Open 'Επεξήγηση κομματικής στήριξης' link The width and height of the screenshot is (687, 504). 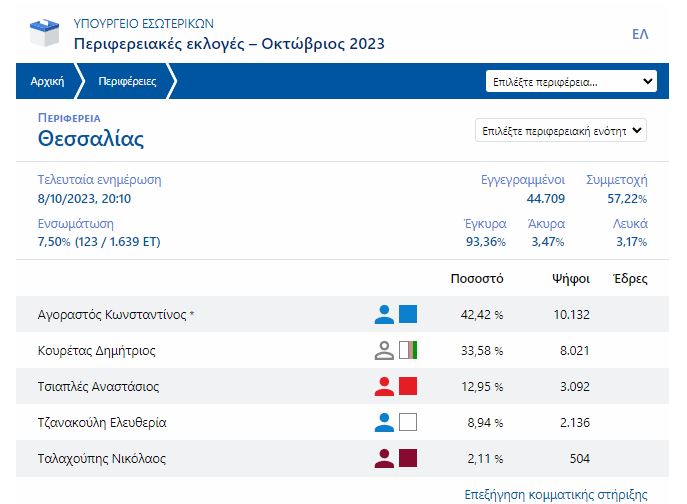tap(556, 494)
